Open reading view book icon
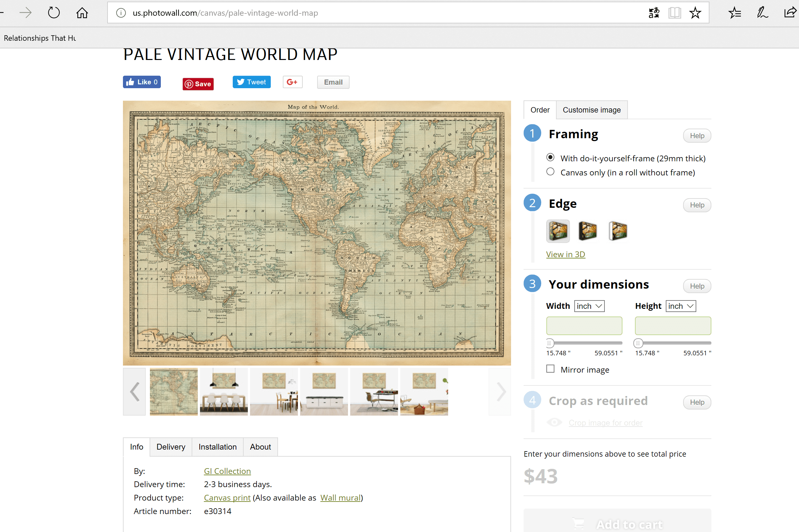This screenshot has height=532, width=799. point(674,13)
